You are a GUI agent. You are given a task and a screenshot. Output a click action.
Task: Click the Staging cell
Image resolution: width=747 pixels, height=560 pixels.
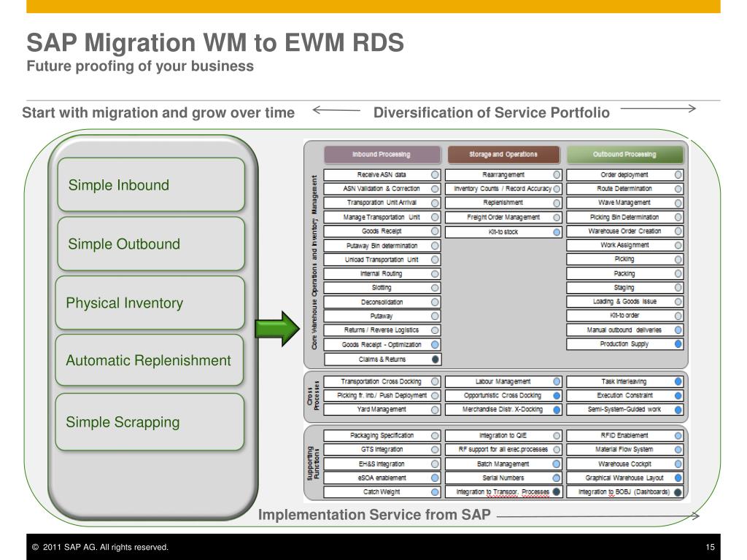625,287
